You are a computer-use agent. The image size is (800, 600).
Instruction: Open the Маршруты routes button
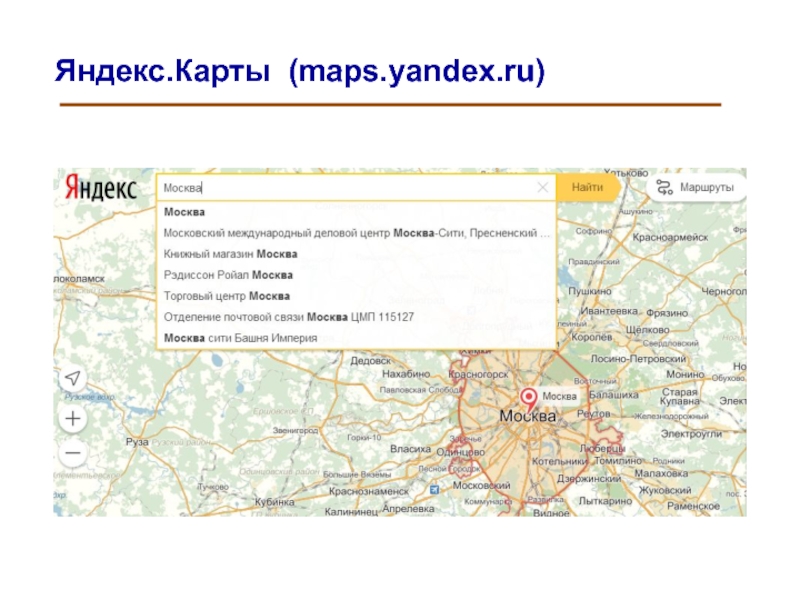point(697,188)
